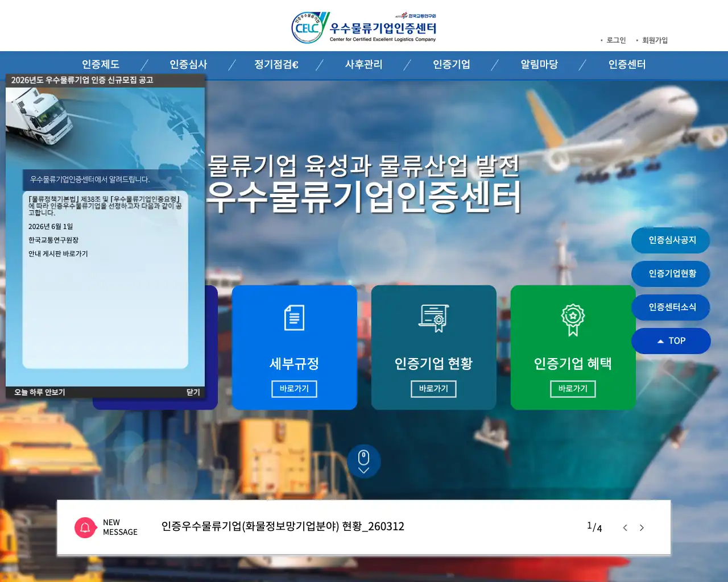Image resolution: width=728 pixels, height=582 pixels.
Task: Click the TOP button to go up
Action: pos(671,341)
